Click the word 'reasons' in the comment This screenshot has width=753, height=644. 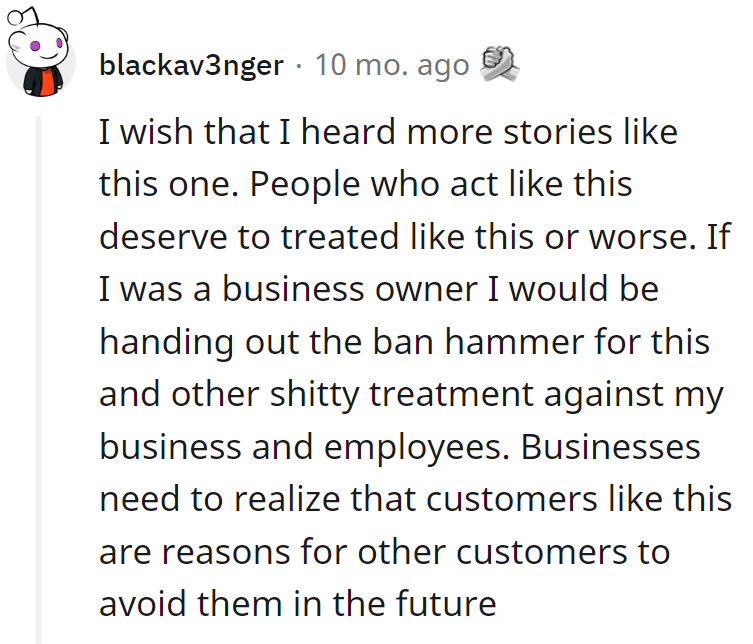click(x=226, y=552)
